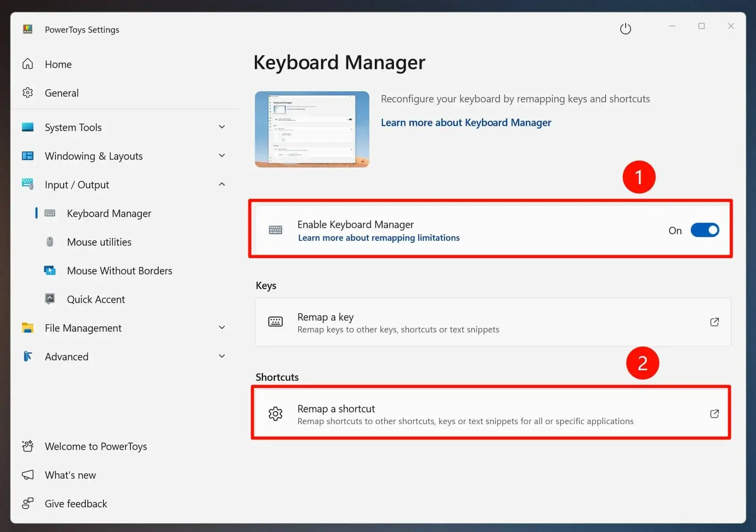Click the gear icon on Remap a shortcut
756x532 pixels.
tap(275, 413)
